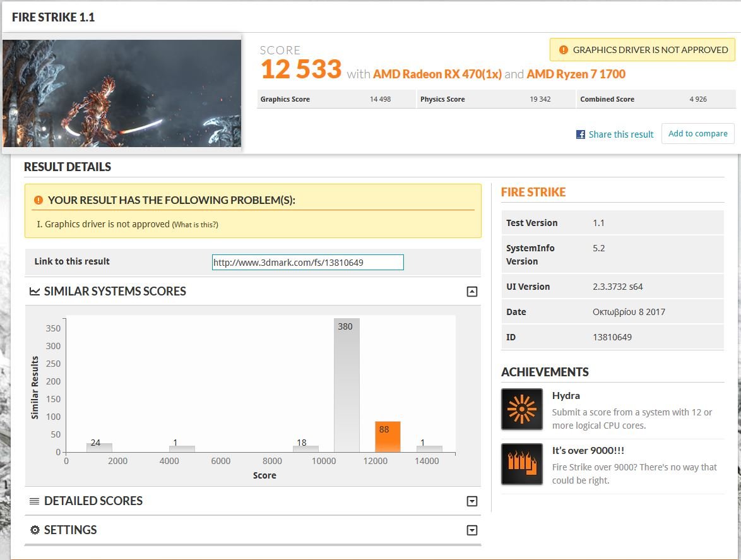This screenshot has width=741, height=560.
Task: Click the FIRE STRIKE 1.1 page title
Action: 54,18
